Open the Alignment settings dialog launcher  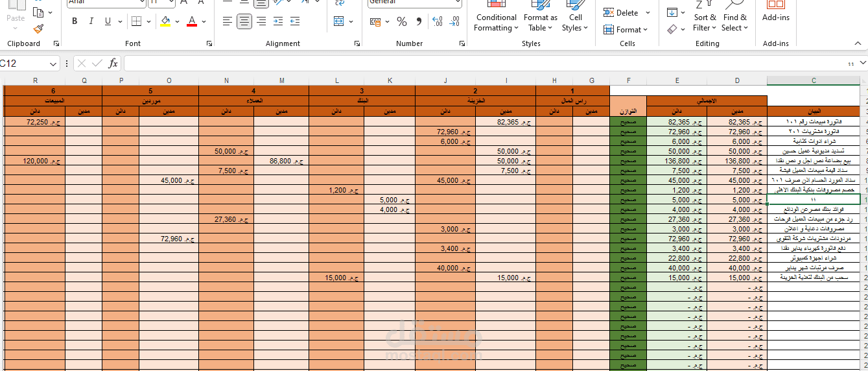(357, 44)
